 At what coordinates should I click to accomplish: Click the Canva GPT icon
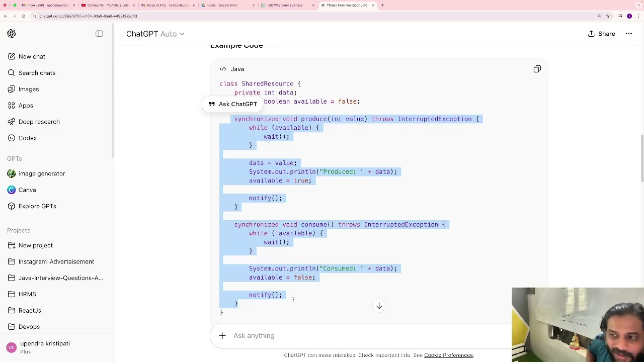pos(12,190)
